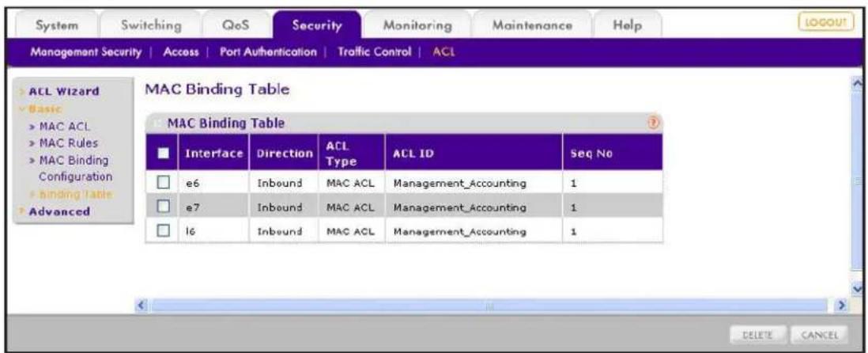
Task: Click the ACL Type column header
Action: pyautogui.click(x=352, y=154)
